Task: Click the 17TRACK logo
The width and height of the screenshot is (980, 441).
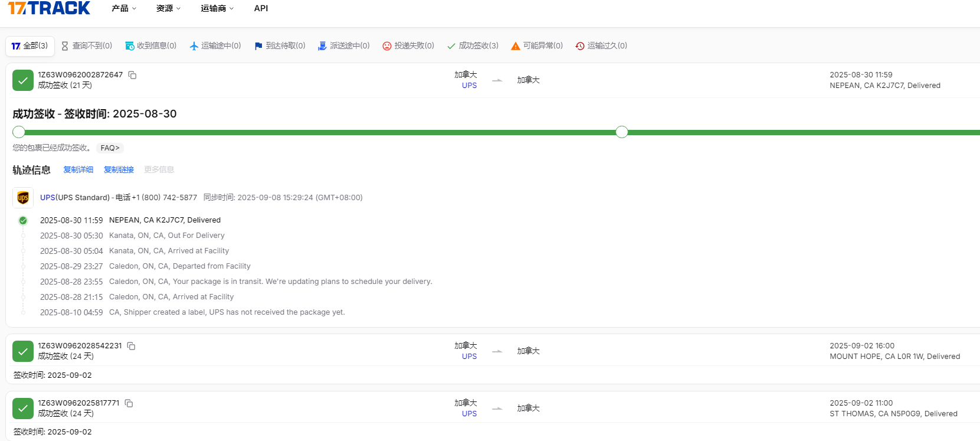Action: 49,8
